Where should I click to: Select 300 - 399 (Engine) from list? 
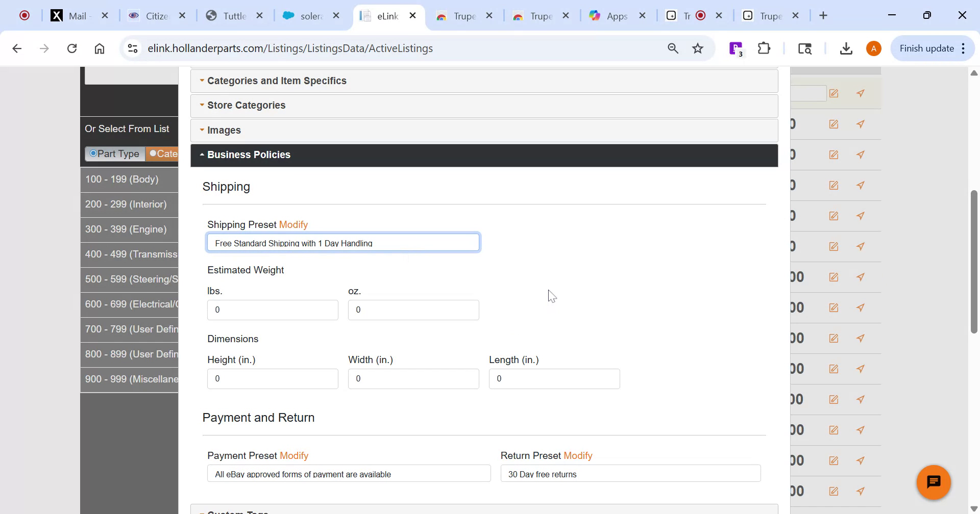(x=126, y=229)
